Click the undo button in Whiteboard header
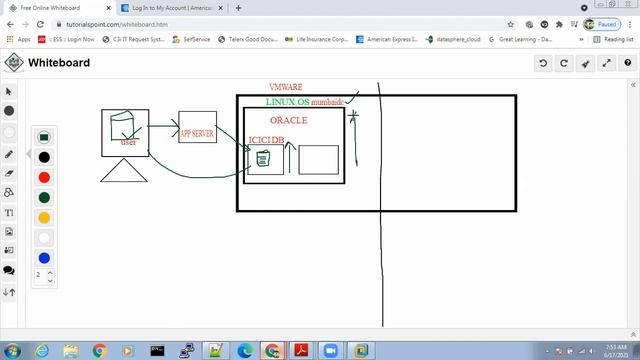640x360 pixels. tap(543, 63)
